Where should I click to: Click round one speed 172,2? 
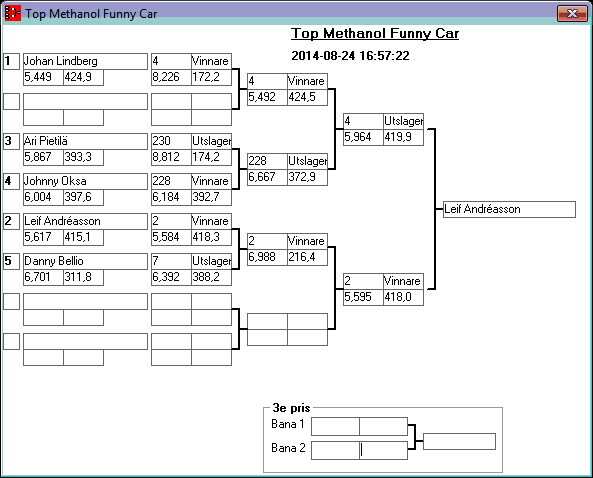point(211,77)
